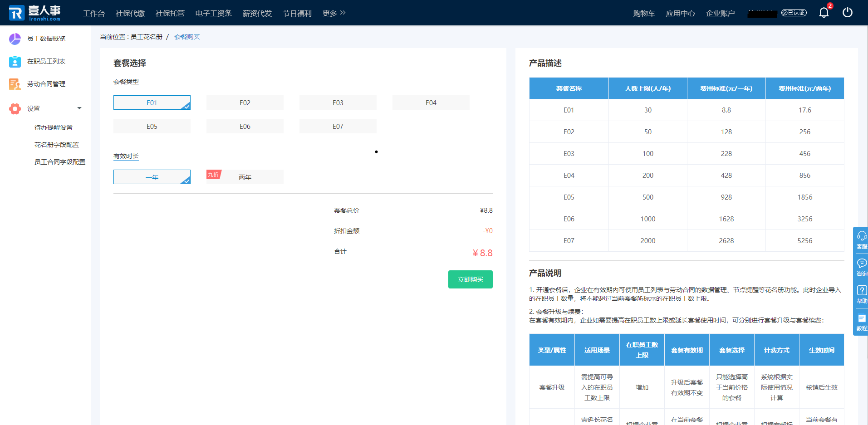The height and width of the screenshot is (425, 868).
Task: Click the 帮助 question mark icon
Action: click(x=861, y=291)
